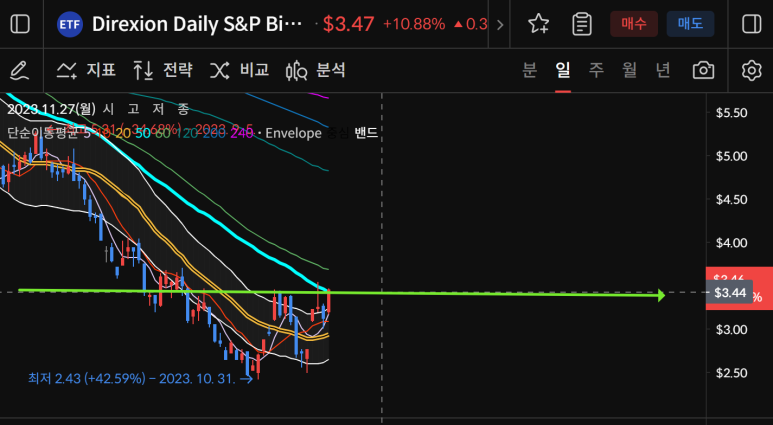Click the 단순이동평균 indicator label
The width and height of the screenshot is (773, 425).
(x=42, y=133)
